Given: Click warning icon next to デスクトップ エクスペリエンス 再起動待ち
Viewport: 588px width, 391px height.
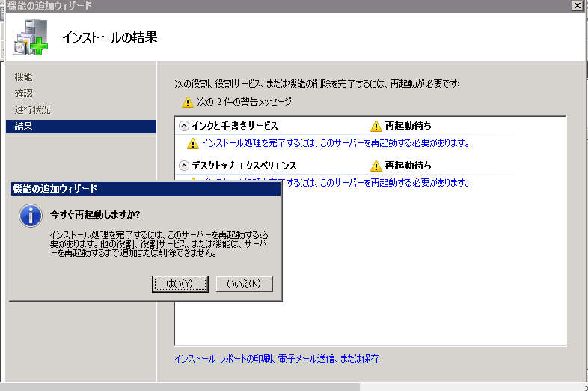Looking at the screenshot, I should (x=376, y=166).
